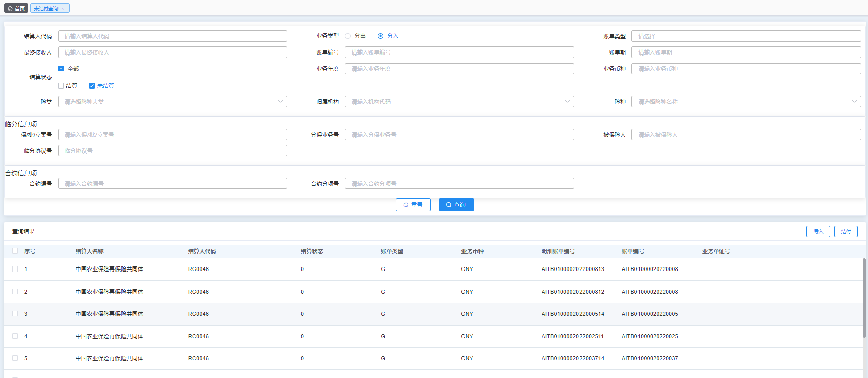Tick the checkbox for row 5
The width and height of the screenshot is (868, 378).
click(15, 358)
